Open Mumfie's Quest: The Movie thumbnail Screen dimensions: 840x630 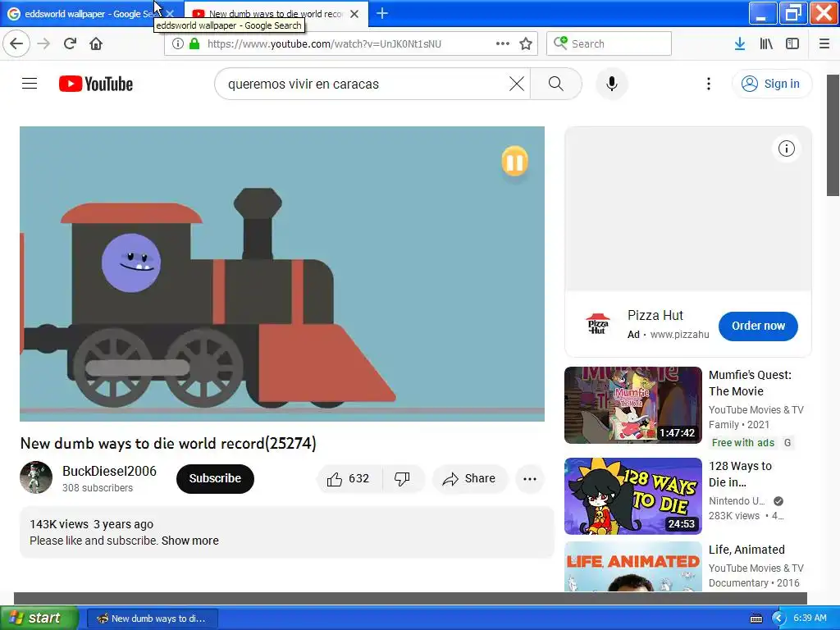point(632,405)
